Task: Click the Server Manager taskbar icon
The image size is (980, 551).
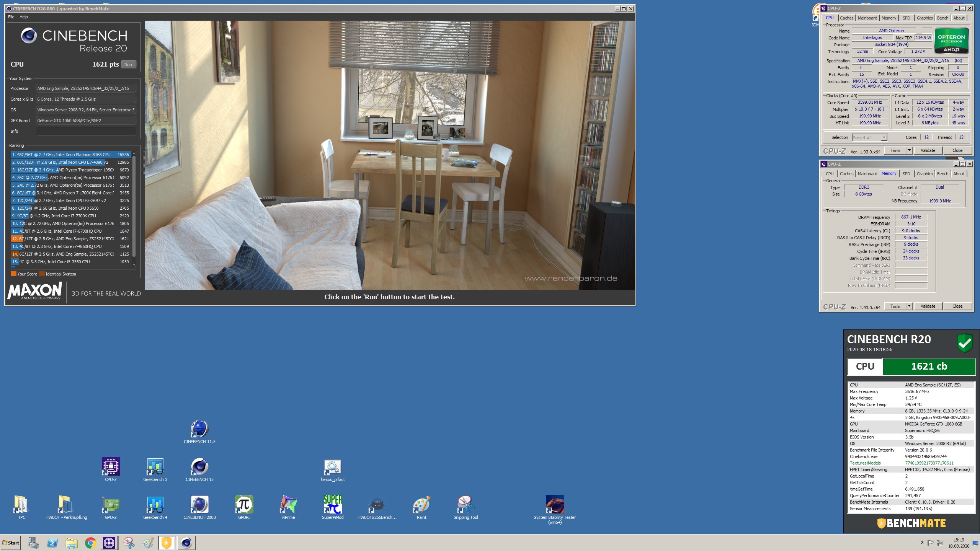Action: (33, 543)
